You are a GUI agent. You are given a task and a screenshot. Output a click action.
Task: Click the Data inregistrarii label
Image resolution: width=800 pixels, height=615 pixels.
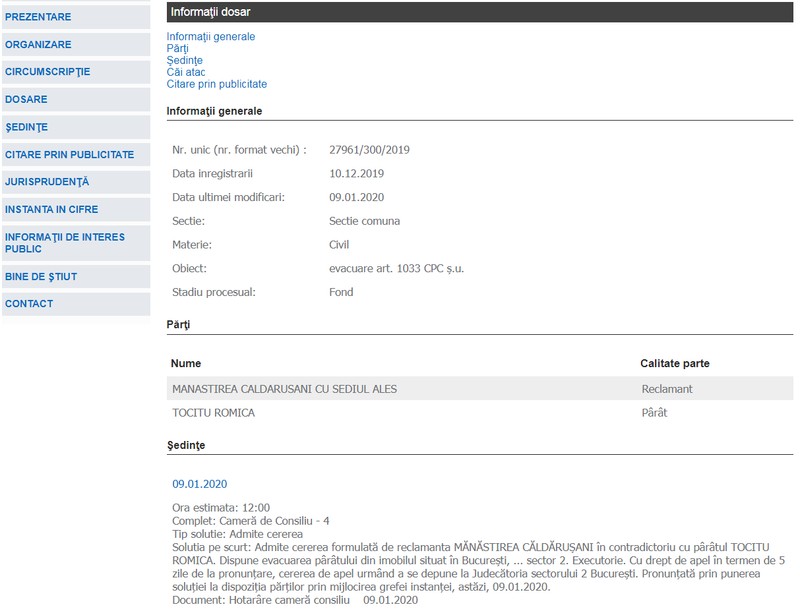(x=212, y=174)
